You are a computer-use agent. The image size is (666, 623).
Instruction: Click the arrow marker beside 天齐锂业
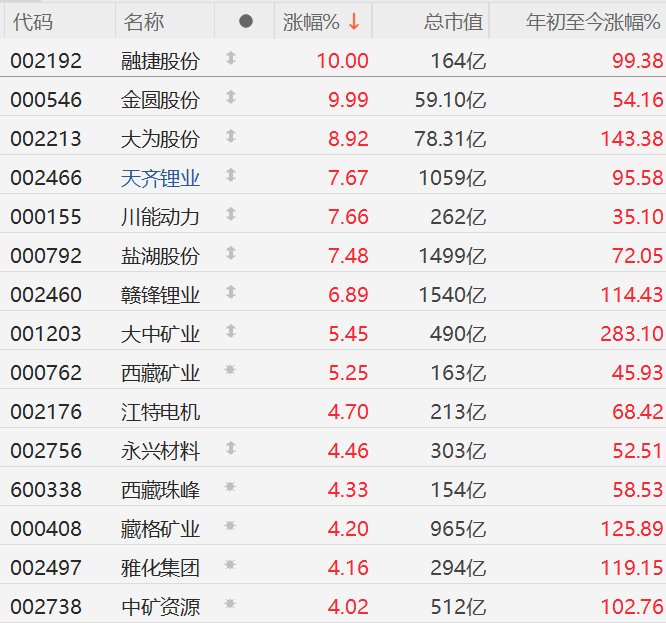[x=231, y=177]
